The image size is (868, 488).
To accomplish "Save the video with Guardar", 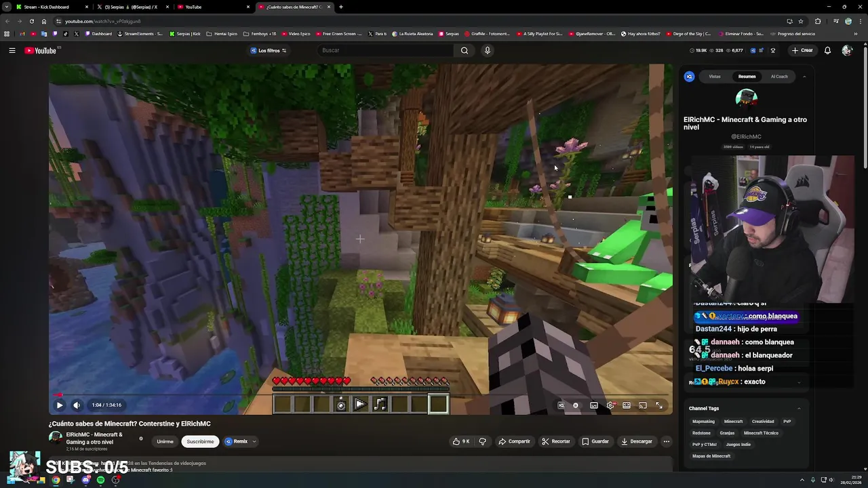I will (595, 441).
